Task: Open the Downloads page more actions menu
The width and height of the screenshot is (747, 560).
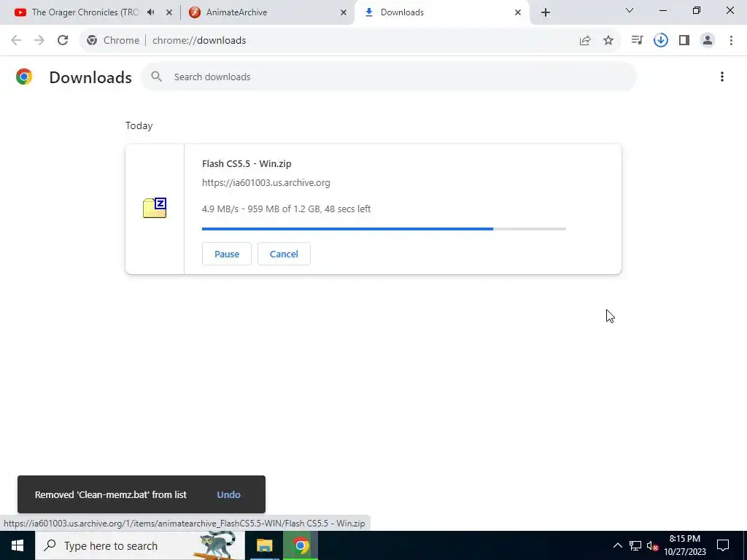Action: [722, 77]
